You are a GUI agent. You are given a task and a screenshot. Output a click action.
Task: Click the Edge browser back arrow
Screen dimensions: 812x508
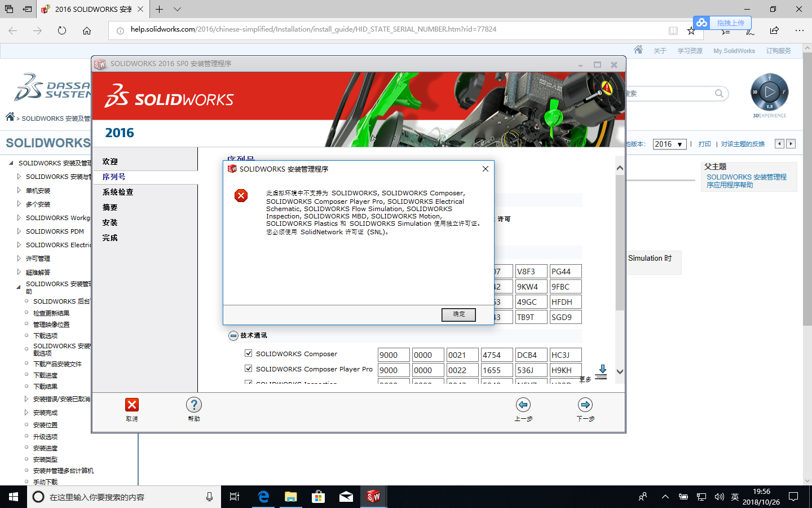click(13, 30)
